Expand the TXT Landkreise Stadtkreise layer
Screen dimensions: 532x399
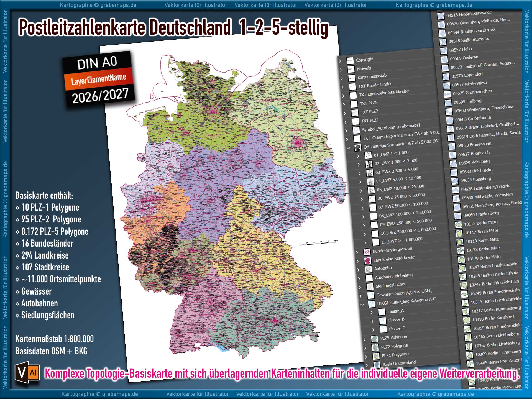343,96
